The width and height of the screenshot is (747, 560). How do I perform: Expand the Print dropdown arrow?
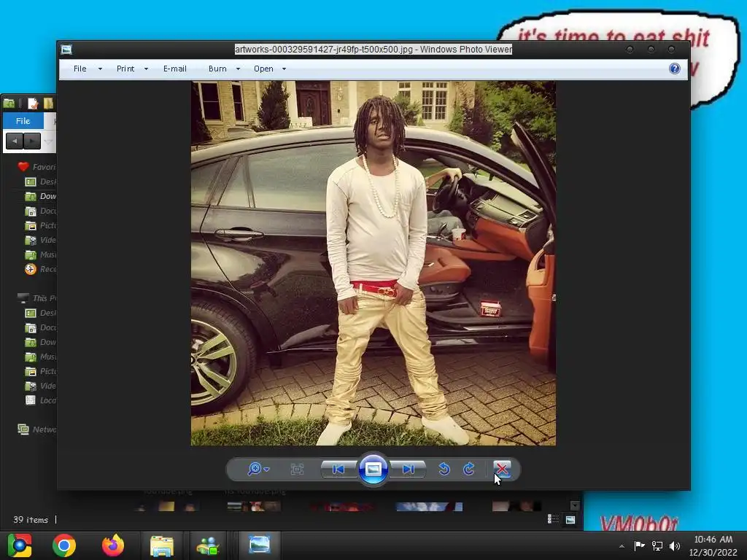(x=146, y=69)
